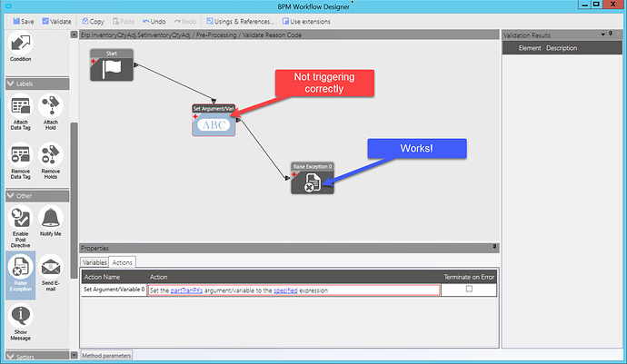The height and width of the screenshot is (364, 627).
Task: Select the Condition tool icon
Action: tap(20, 43)
